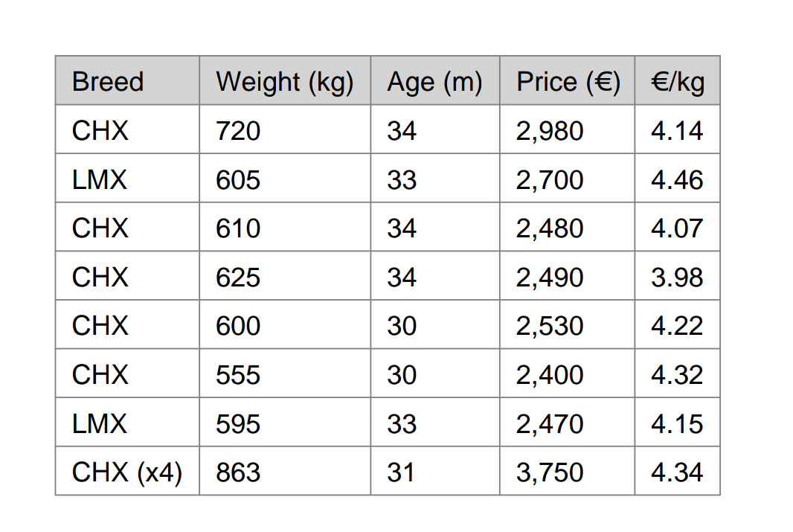Viewport: 793px width, 532px height.
Task: Click the weight cell showing 555
Action: coord(285,374)
